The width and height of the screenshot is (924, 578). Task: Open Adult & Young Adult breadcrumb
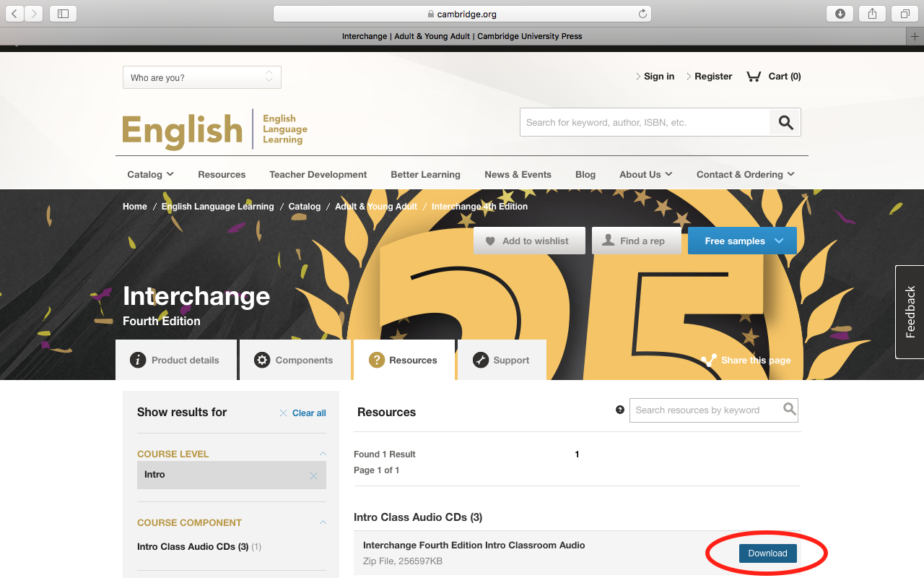376,207
